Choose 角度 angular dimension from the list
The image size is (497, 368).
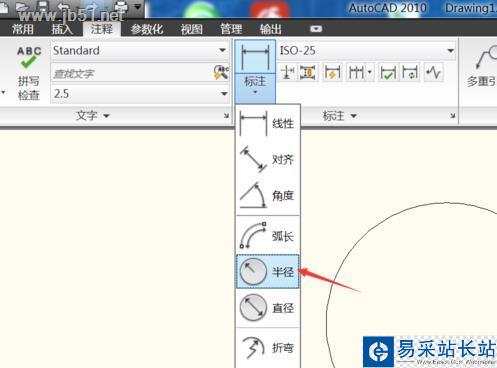coord(268,195)
